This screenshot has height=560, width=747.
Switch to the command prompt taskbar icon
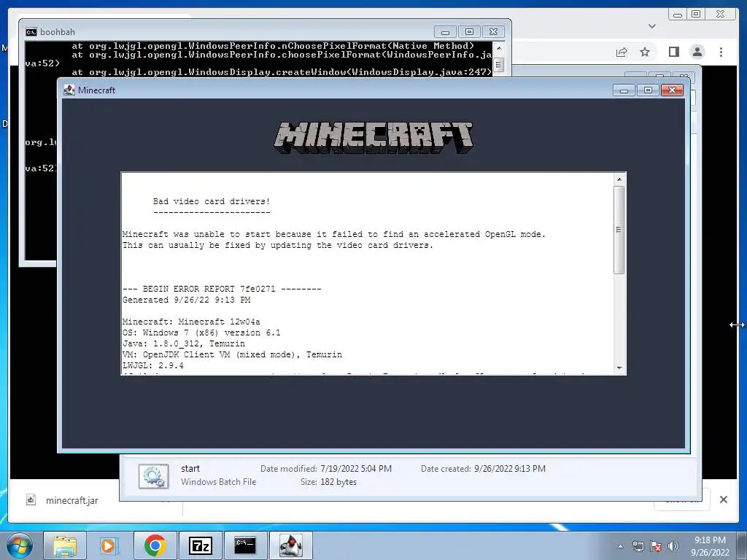pyautogui.click(x=245, y=545)
